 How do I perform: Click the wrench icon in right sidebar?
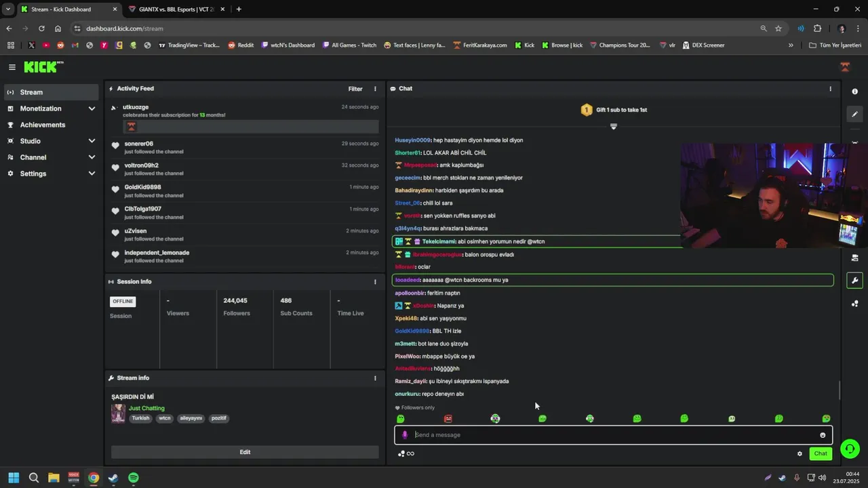tap(854, 281)
